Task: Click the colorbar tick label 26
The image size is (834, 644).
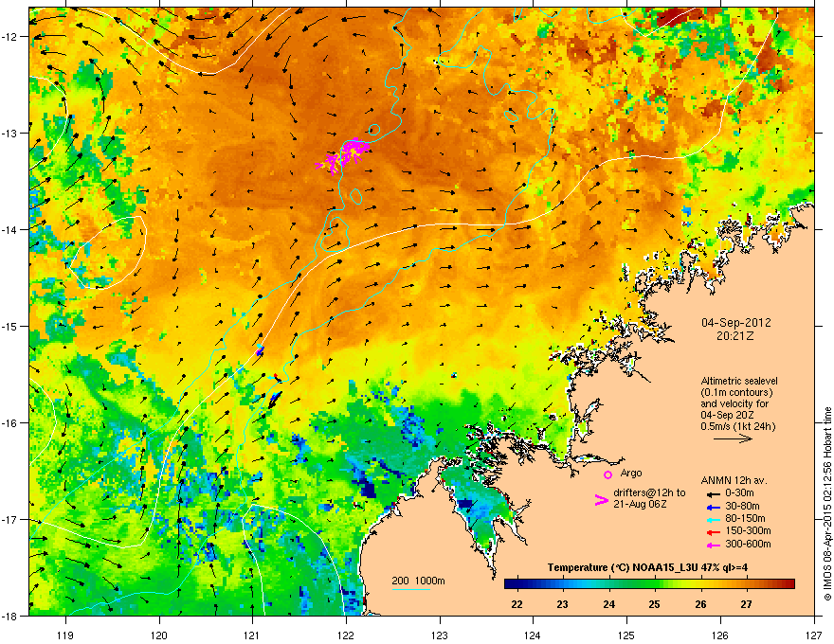Action: point(700,604)
